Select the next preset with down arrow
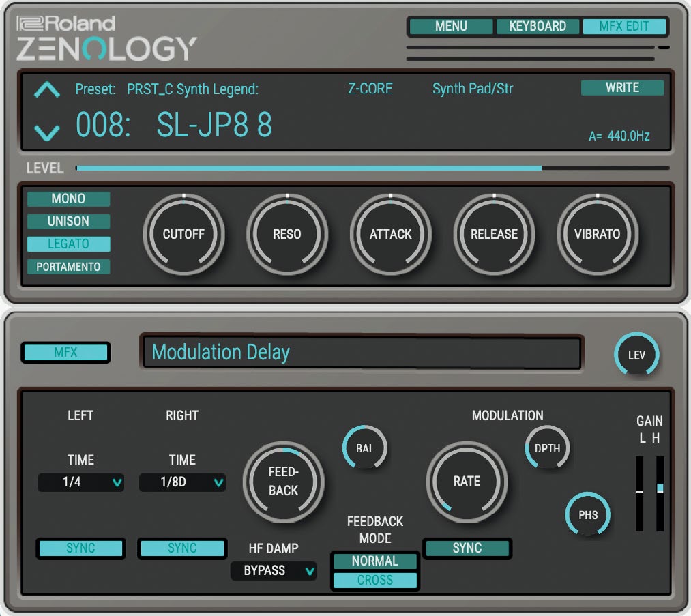The image size is (691, 616). tap(46, 132)
